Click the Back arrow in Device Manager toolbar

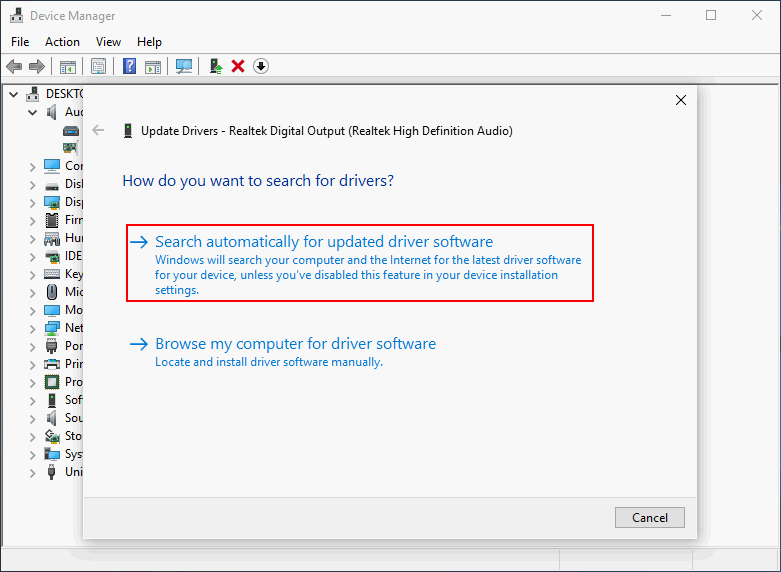coord(14,66)
